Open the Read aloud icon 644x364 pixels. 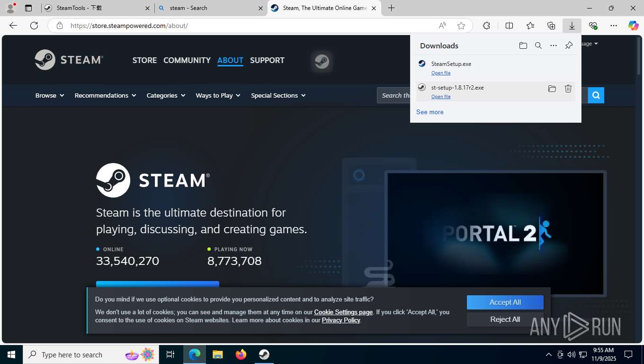click(x=442, y=26)
